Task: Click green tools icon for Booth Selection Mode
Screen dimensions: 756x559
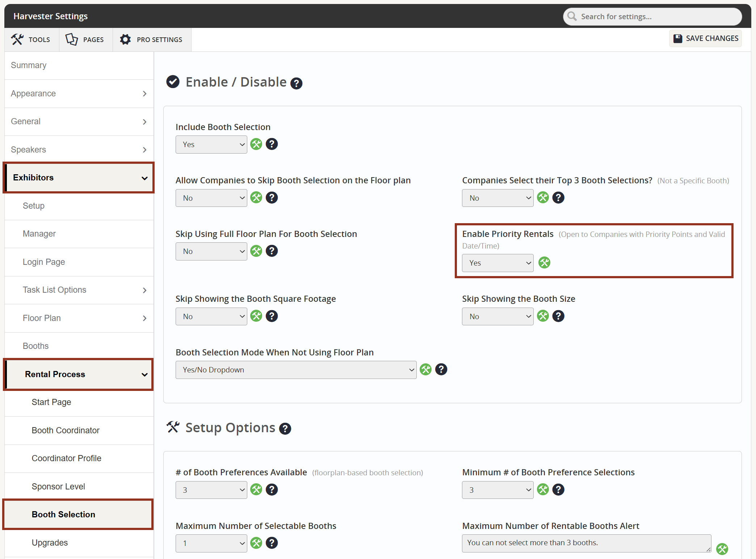Action: (x=425, y=370)
